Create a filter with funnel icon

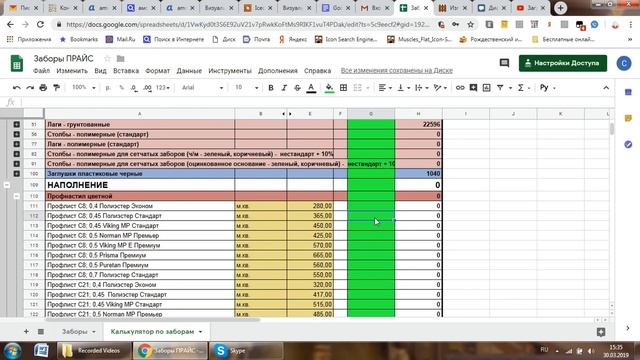point(500,88)
